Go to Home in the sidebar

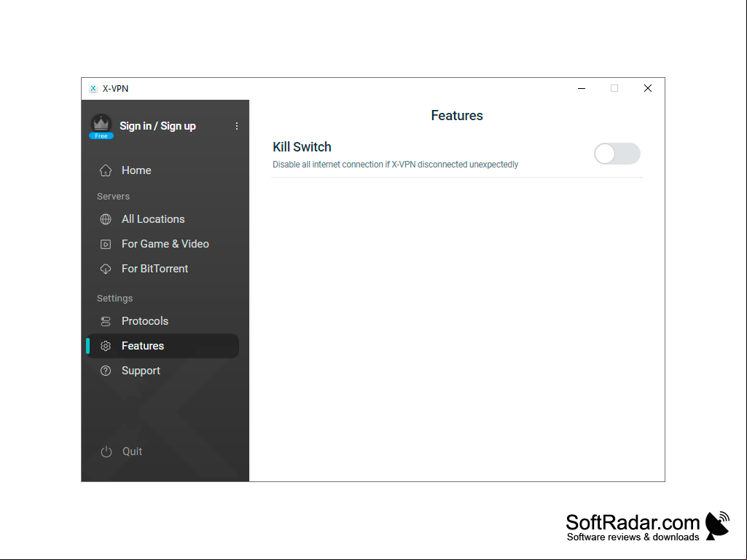(x=163, y=170)
